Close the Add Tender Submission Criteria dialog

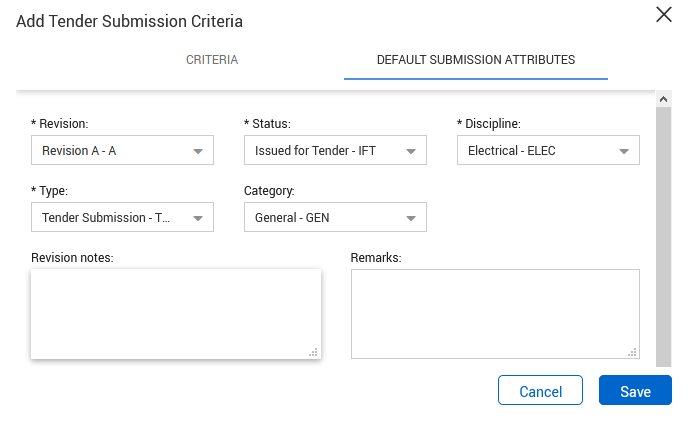pyautogui.click(x=663, y=15)
